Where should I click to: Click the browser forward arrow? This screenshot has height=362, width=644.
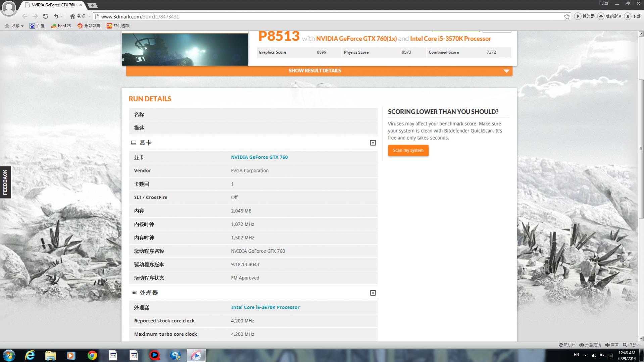(x=35, y=16)
